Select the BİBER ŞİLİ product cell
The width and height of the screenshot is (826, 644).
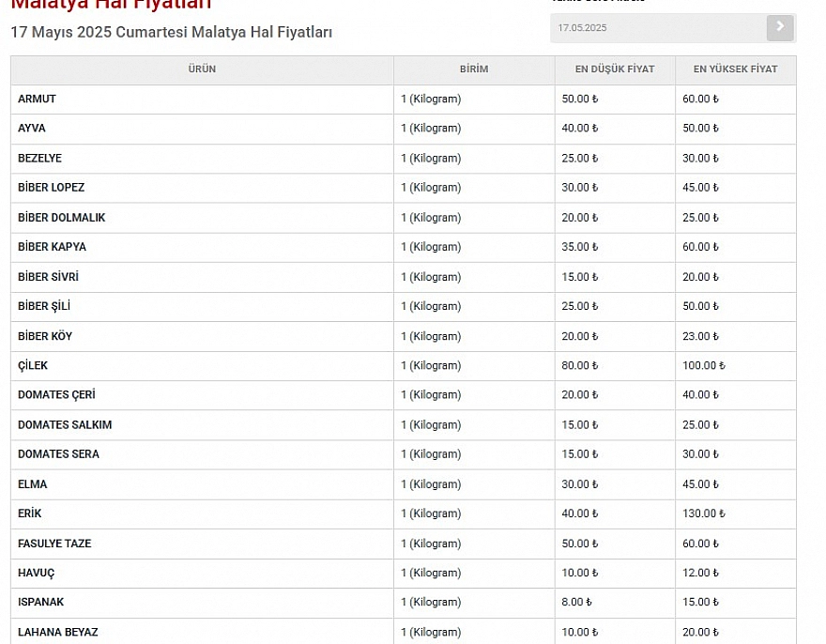[202, 306]
